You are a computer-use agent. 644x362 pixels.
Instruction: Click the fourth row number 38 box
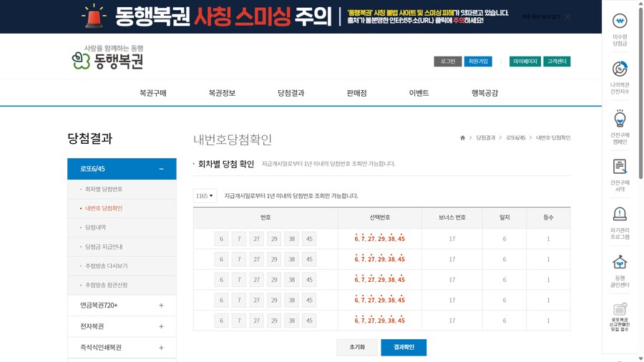click(x=292, y=300)
